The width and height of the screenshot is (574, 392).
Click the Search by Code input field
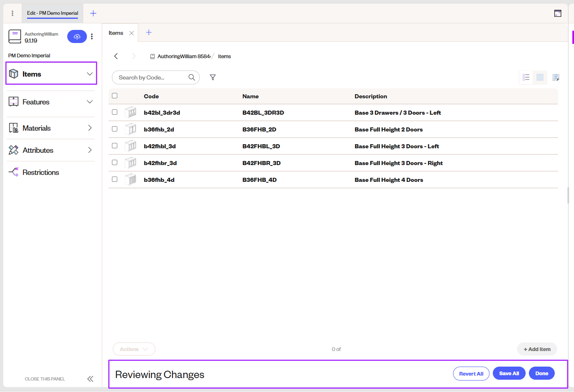pos(152,77)
